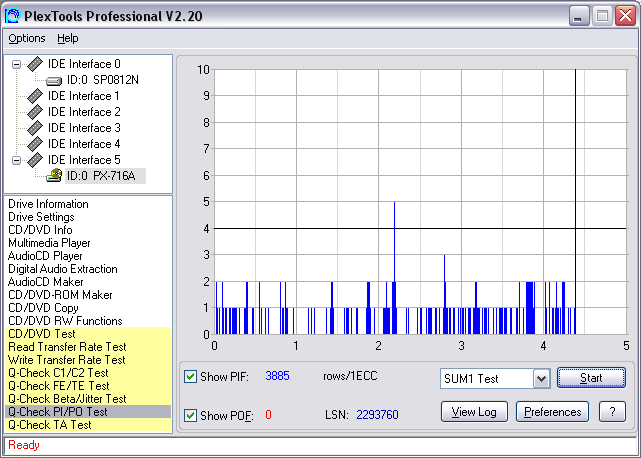This screenshot has height=458, width=641.
Task: Click the POF value 0
Action: tap(268, 415)
